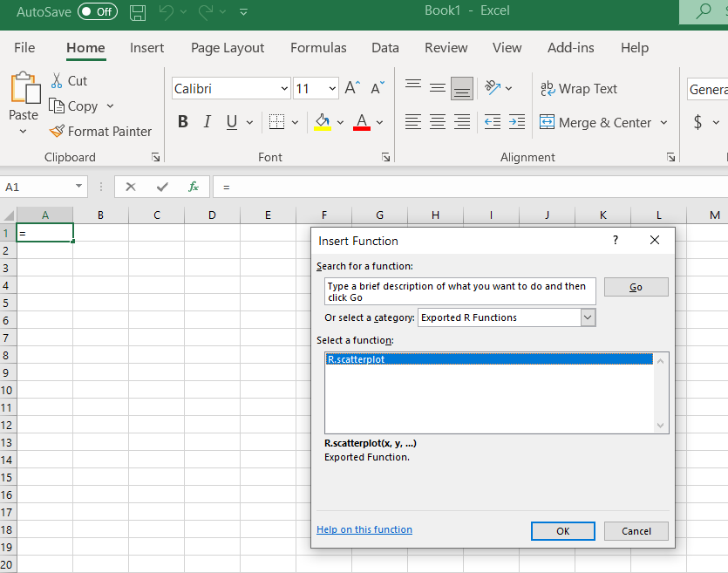Click Decrease Indent icon

click(493, 121)
